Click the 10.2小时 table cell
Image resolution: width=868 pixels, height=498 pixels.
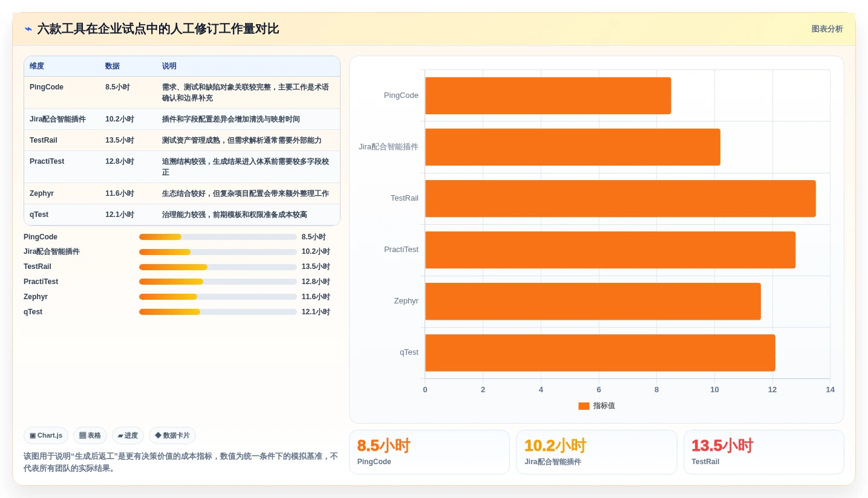120,119
